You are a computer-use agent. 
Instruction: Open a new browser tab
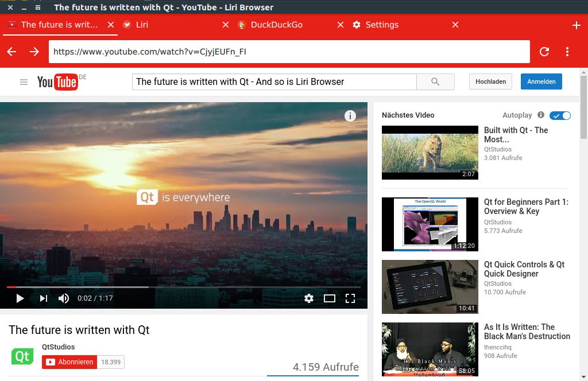point(575,25)
